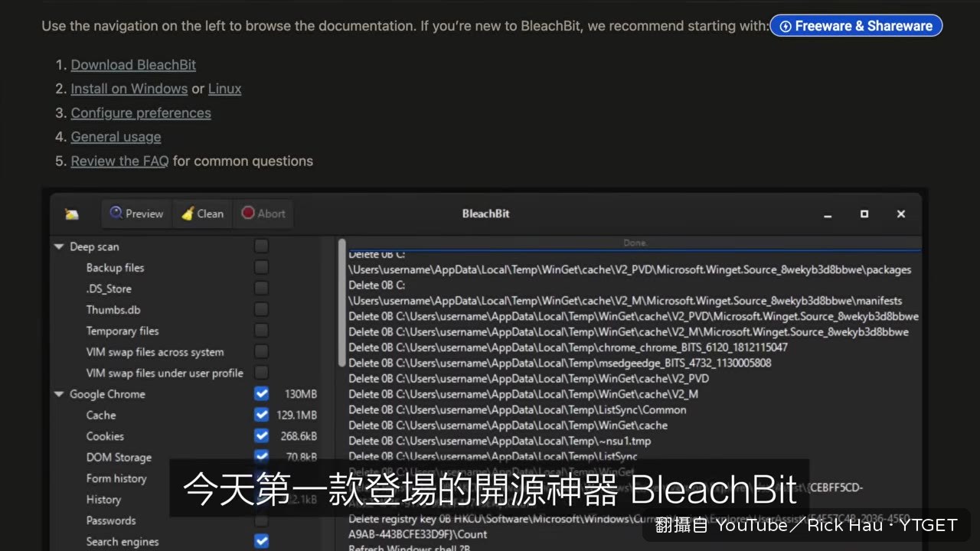
Task: Click the ListSync\Common log line
Action: pos(518,409)
